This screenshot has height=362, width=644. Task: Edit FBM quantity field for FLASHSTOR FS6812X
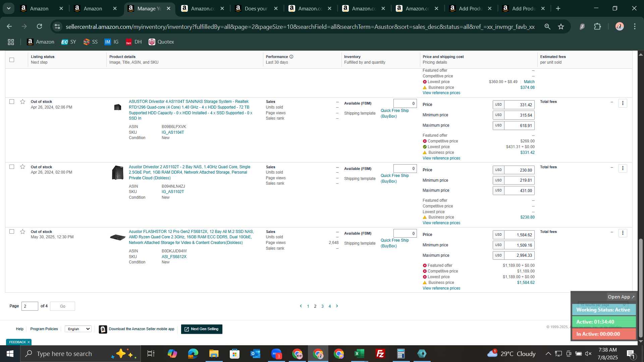(405, 234)
